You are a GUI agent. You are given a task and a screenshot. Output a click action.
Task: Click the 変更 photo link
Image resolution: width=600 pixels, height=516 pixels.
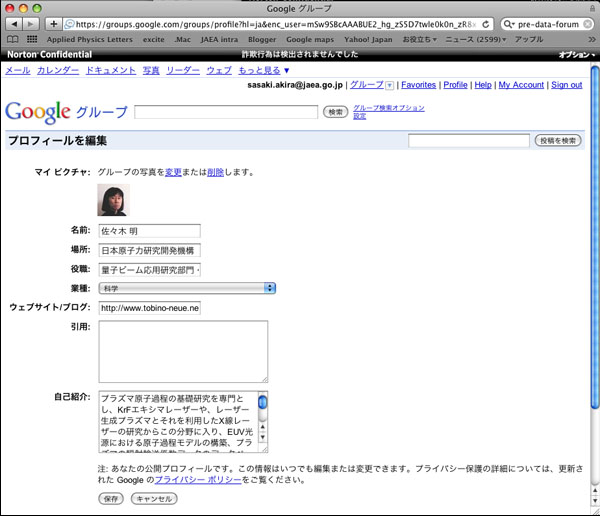(173, 172)
